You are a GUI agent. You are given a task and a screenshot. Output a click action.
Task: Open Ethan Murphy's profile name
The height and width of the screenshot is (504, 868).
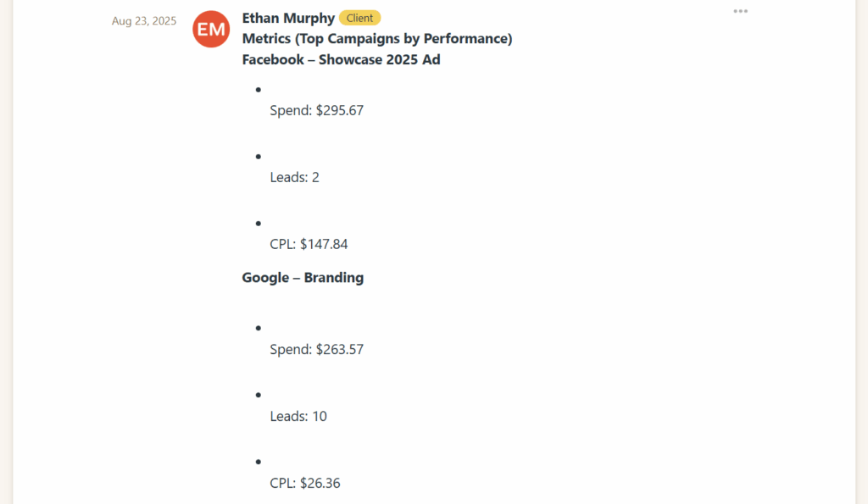tap(288, 18)
